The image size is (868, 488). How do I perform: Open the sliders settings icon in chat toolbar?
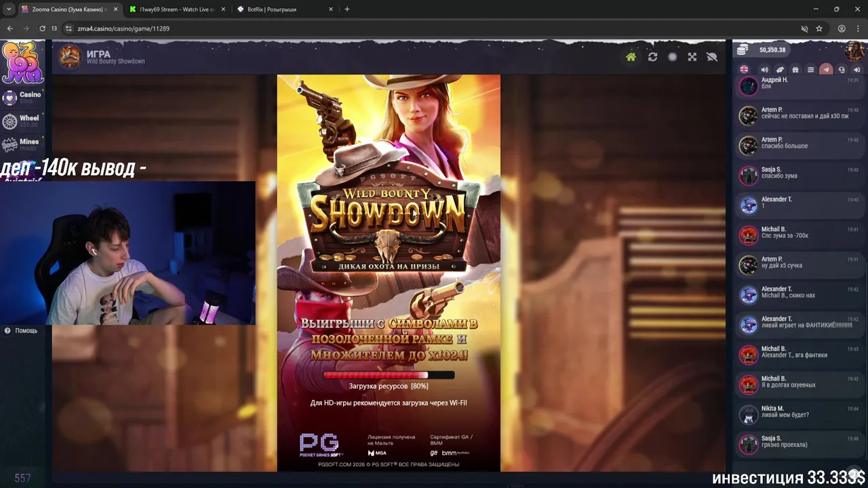pyautogui.click(x=810, y=70)
